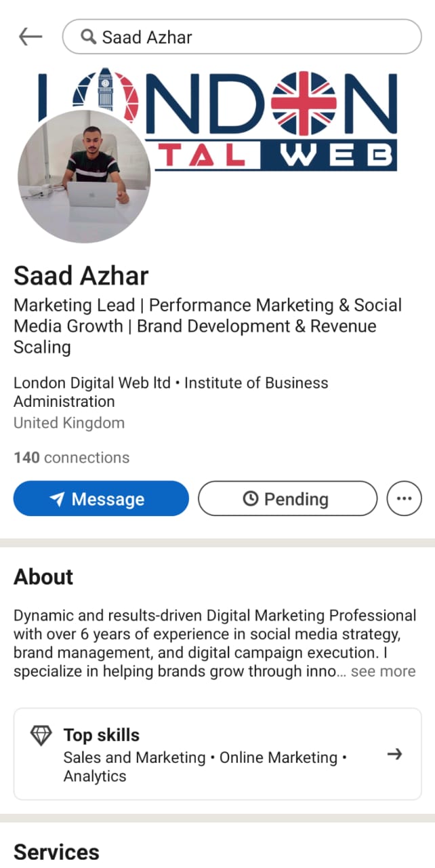Image resolution: width=435 pixels, height=868 pixels.
Task: Click the search field with Saad Azhar
Action: click(242, 37)
